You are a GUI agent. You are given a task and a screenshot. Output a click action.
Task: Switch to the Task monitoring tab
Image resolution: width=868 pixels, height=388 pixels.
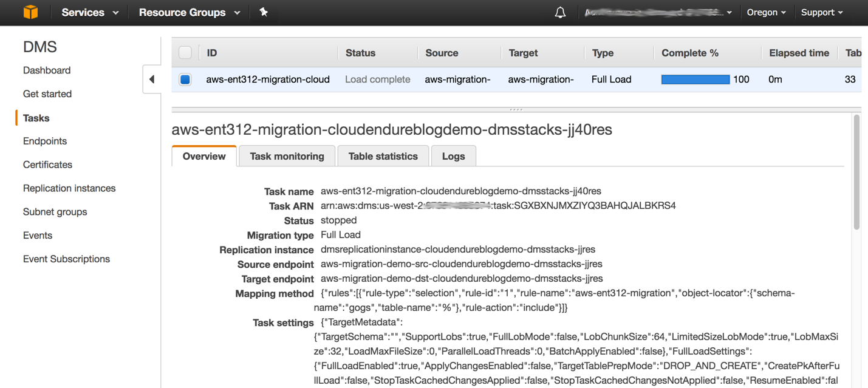287,156
